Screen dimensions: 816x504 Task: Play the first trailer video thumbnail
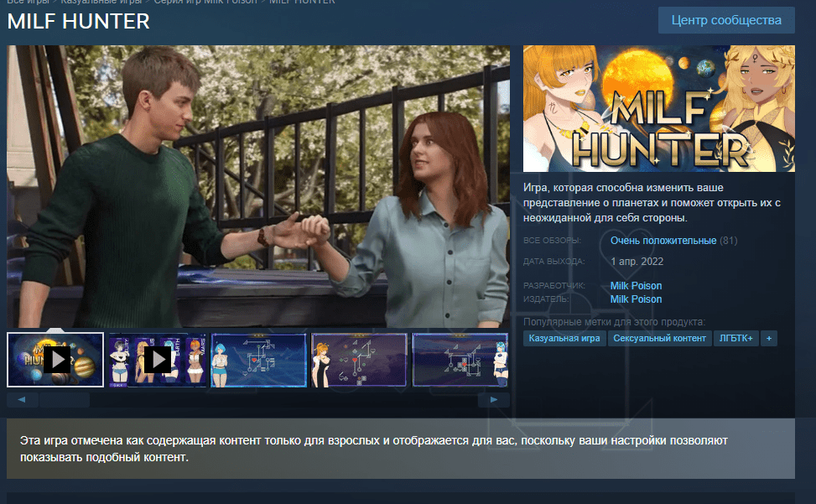click(x=55, y=360)
